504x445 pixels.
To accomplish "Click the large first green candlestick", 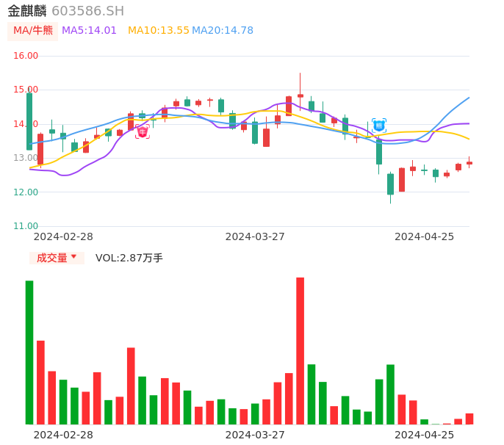I will pos(29,121).
